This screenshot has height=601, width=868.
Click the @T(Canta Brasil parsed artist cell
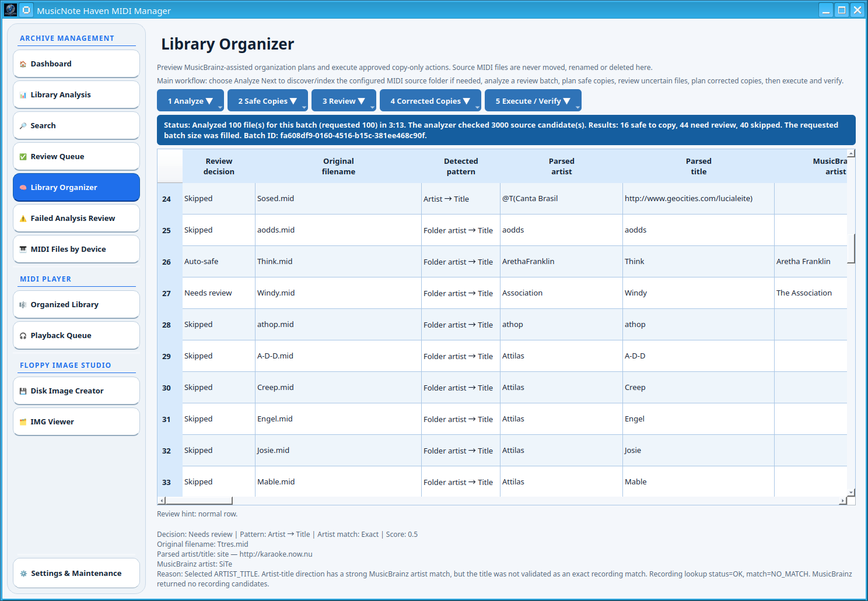tap(561, 199)
